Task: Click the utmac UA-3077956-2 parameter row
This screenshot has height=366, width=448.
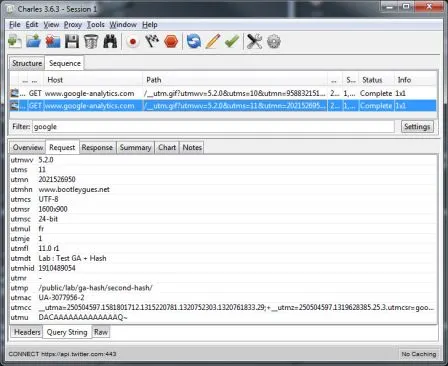Action: (x=223, y=298)
